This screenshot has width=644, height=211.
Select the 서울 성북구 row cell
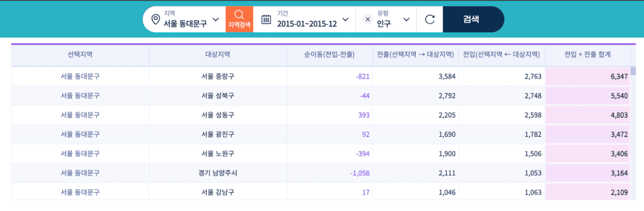(218, 96)
